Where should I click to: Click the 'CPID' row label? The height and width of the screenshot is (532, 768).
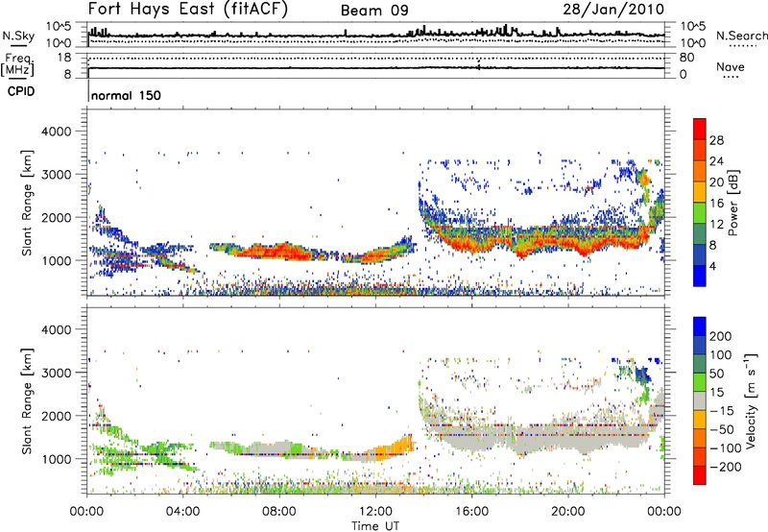pos(21,91)
